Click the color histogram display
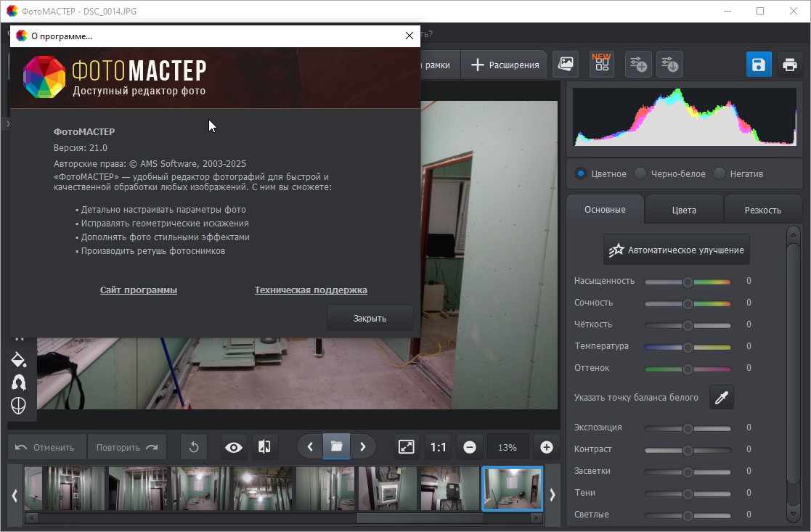 (685, 116)
